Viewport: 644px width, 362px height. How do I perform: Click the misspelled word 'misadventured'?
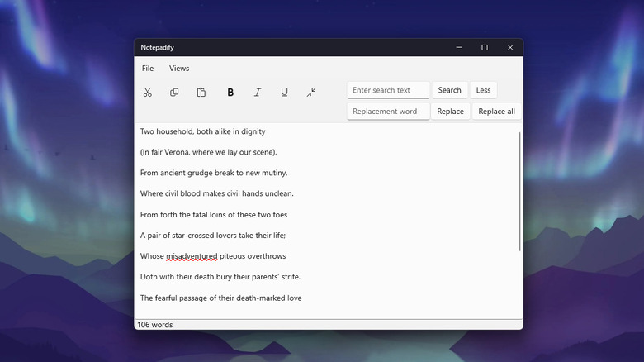tap(192, 256)
